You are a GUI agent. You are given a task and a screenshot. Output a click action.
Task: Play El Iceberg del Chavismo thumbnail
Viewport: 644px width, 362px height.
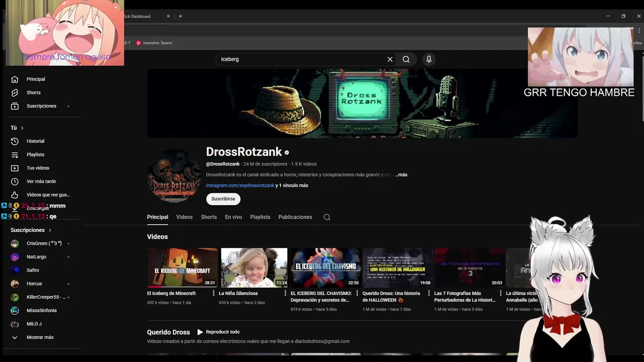click(x=326, y=267)
